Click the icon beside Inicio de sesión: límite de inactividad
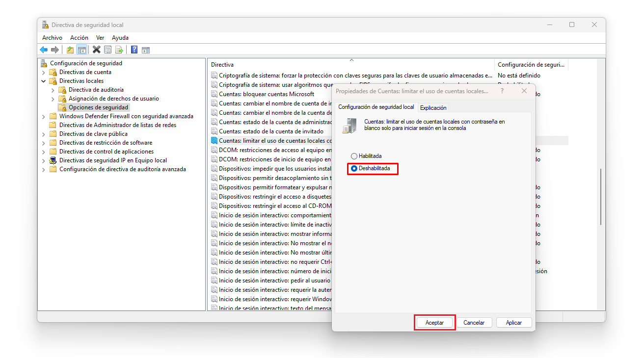The width and height of the screenshot is (644, 358). click(214, 225)
